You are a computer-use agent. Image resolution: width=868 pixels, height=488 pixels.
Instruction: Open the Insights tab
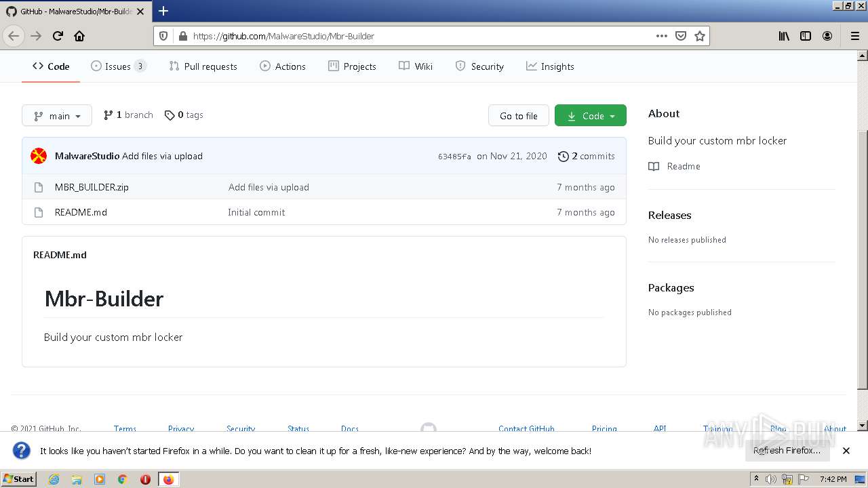click(x=550, y=66)
